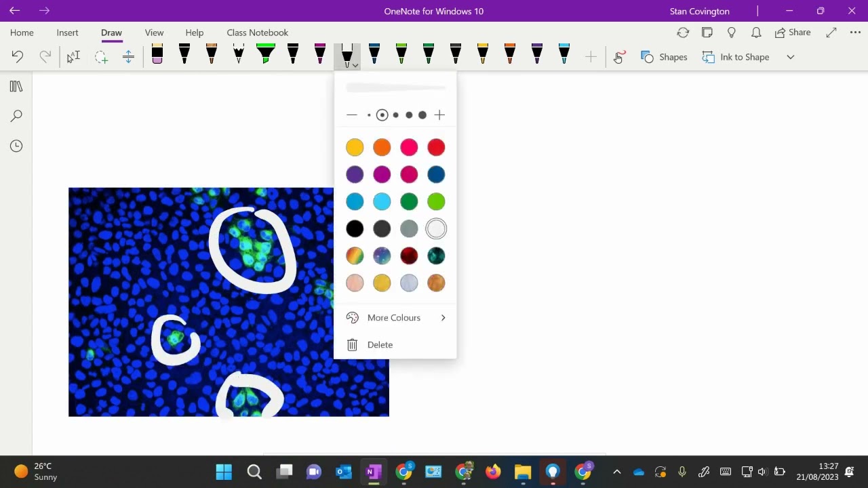Image resolution: width=868 pixels, height=488 pixels.
Task: Open Settings and More ellipsis
Action: click(x=855, y=33)
